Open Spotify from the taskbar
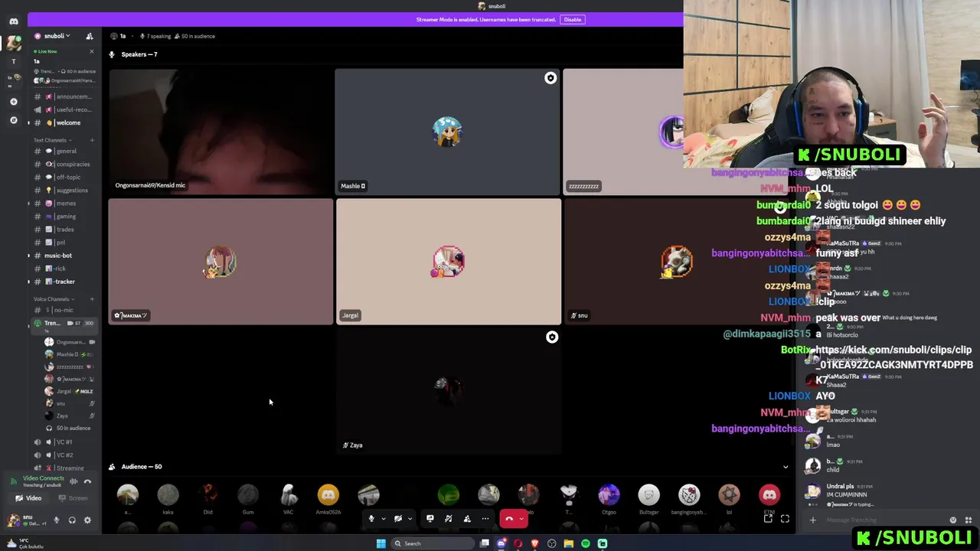The image size is (980, 551). 586,543
